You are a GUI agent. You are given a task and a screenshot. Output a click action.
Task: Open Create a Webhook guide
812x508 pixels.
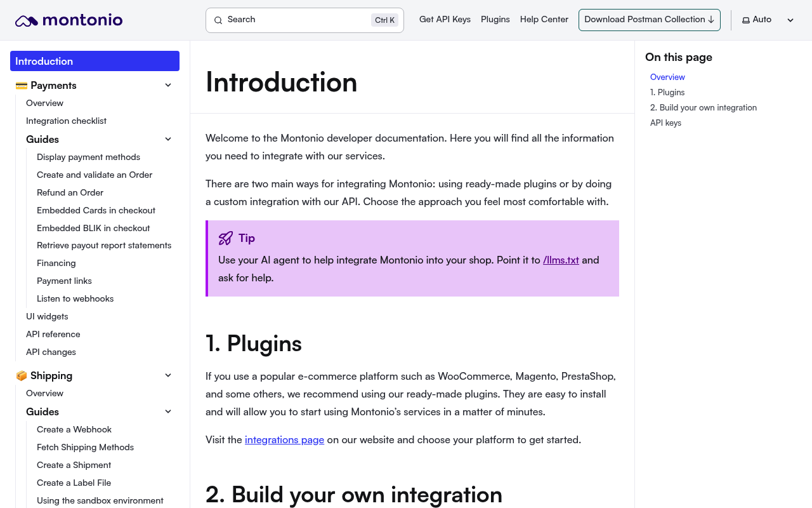[x=74, y=429]
